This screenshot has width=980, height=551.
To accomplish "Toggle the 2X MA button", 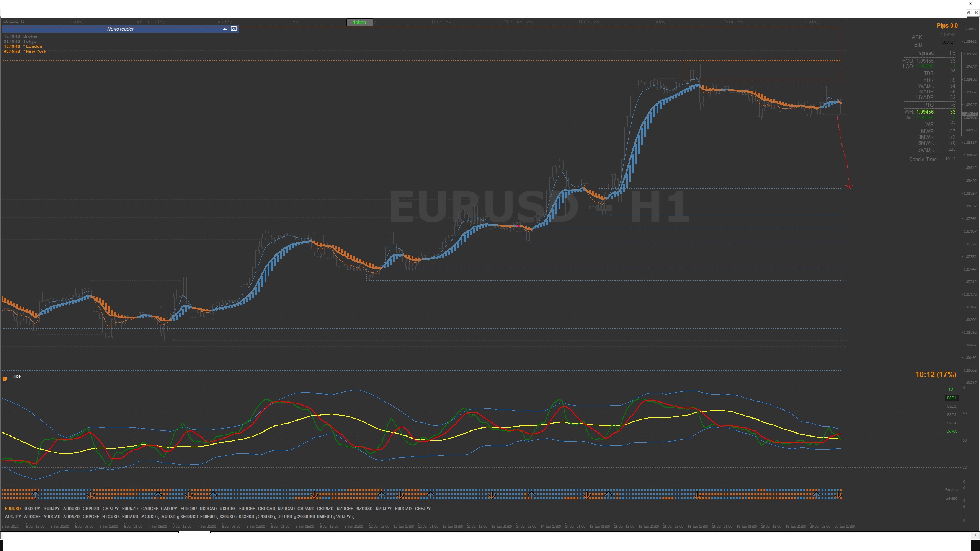I will pyautogui.click(x=951, y=432).
